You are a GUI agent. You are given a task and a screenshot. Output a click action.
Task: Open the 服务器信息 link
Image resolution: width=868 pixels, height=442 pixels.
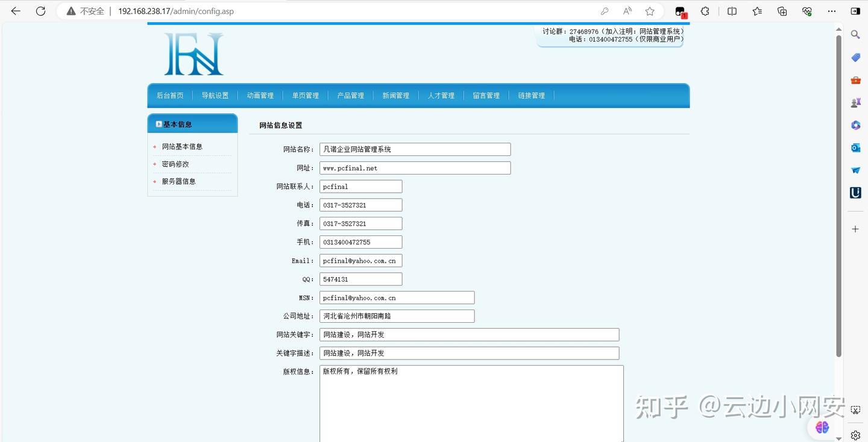pyautogui.click(x=178, y=181)
